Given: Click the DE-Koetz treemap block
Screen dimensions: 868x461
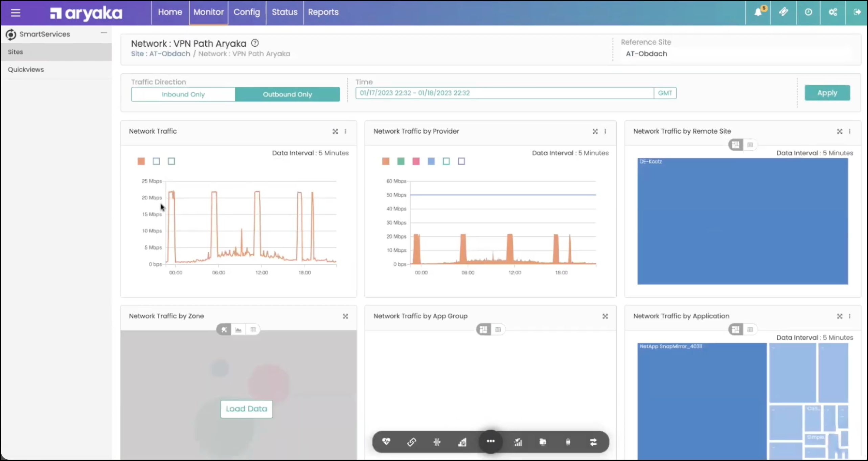Looking at the screenshot, I should pyautogui.click(x=743, y=221).
